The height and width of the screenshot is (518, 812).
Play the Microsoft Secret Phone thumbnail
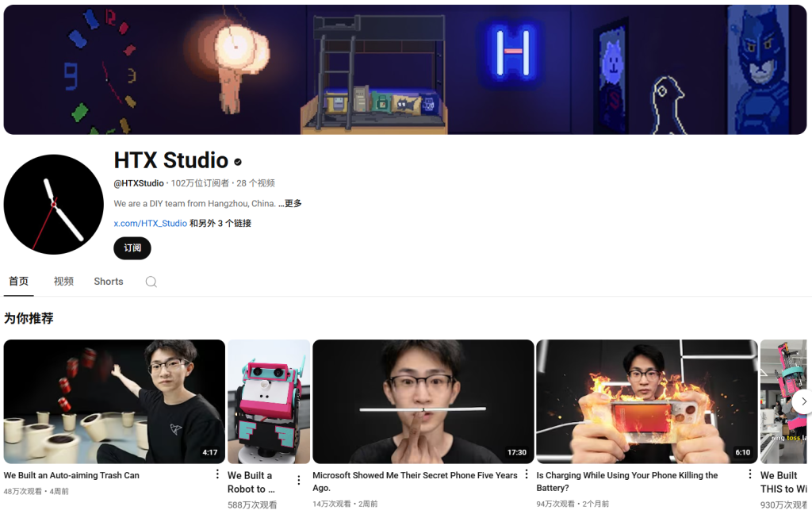click(x=423, y=401)
